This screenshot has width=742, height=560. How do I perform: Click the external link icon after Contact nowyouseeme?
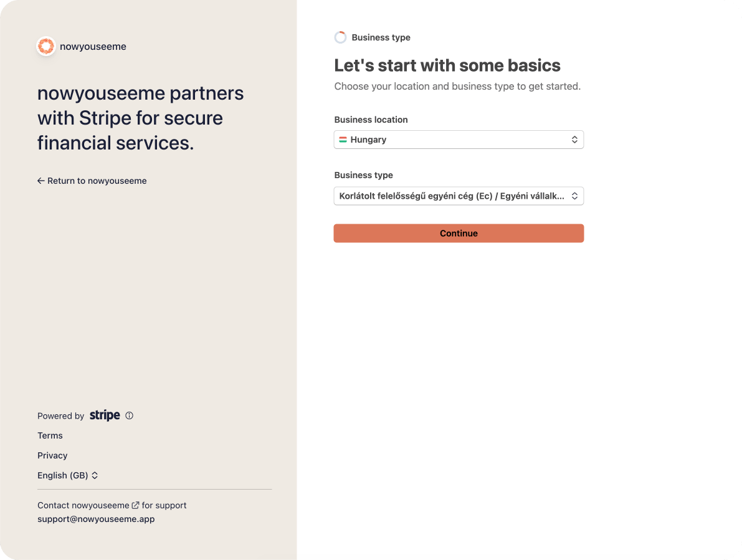tap(135, 505)
